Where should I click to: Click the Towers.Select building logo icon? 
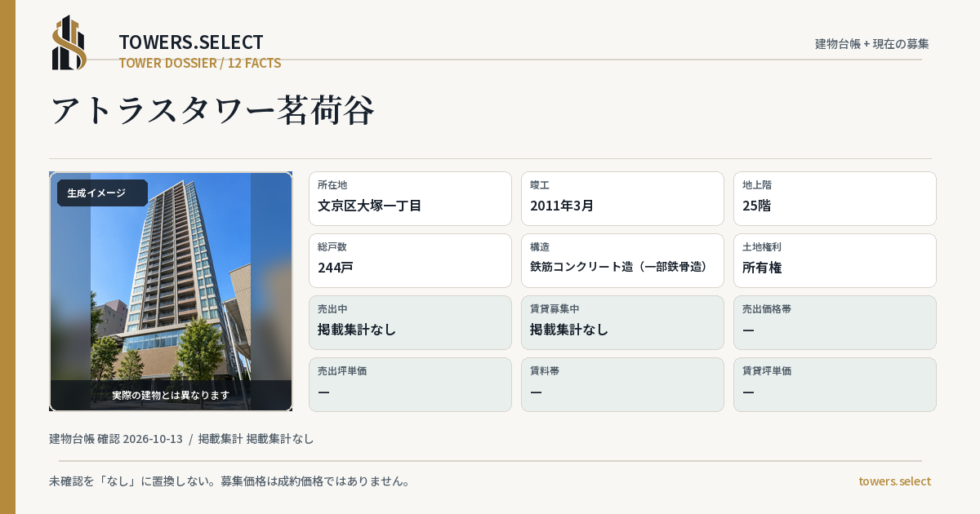69,42
